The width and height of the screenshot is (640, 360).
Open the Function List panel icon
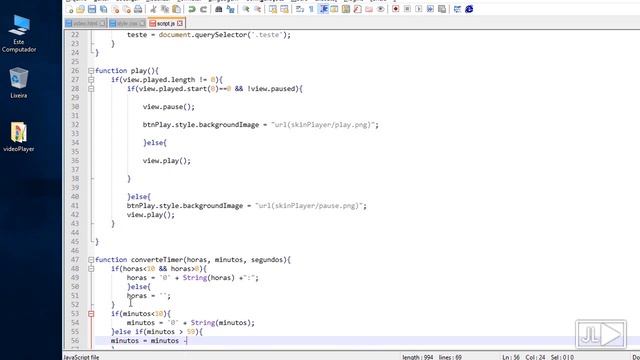click(x=358, y=9)
